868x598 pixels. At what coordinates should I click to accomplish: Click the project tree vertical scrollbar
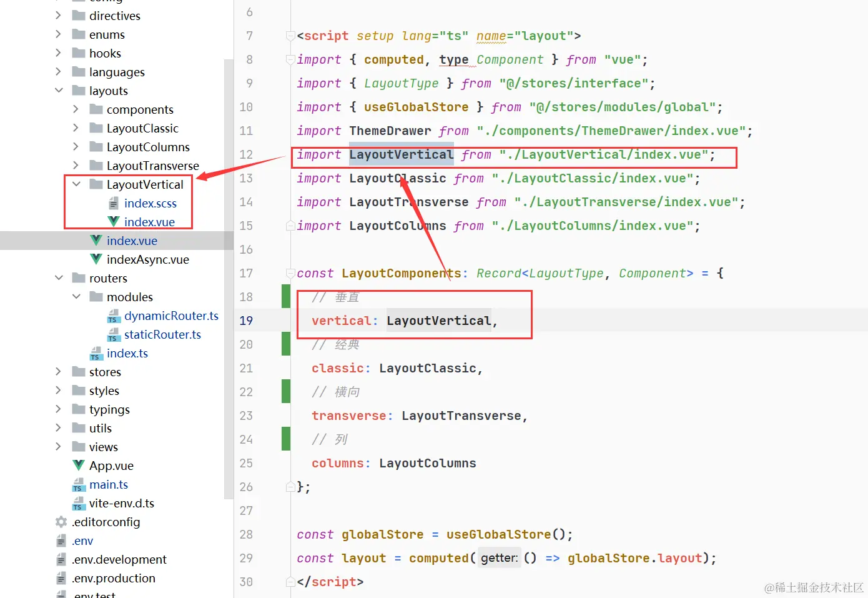pos(229,279)
